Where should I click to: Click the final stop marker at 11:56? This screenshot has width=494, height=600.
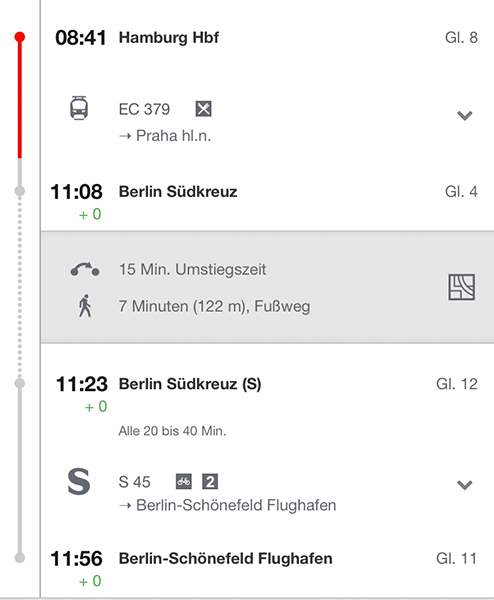[20, 558]
